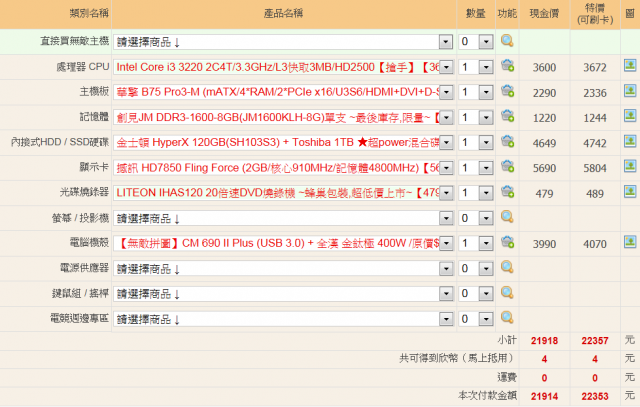Open 電源供應器 product dropdown
Image resolution: width=640 pixels, height=407 pixels.
coord(283,269)
